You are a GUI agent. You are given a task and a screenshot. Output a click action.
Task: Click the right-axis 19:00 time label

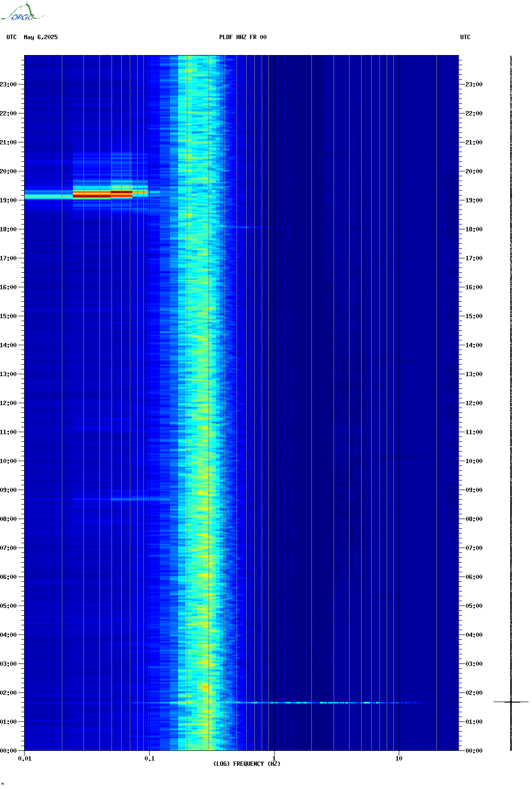tap(474, 200)
